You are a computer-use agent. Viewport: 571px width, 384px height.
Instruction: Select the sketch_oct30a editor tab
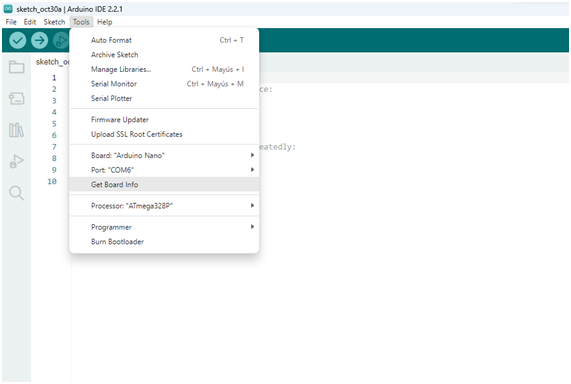click(x=52, y=62)
